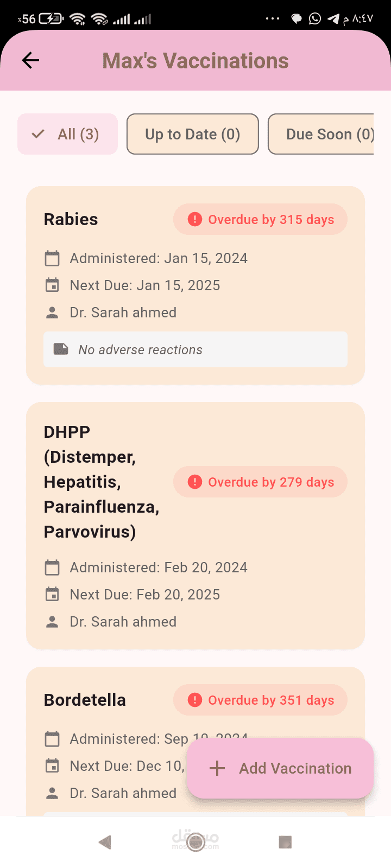The width and height of the screenshot is (391, 868).
Task: Select the All (3) filter chip
Action: pos(68,134)
